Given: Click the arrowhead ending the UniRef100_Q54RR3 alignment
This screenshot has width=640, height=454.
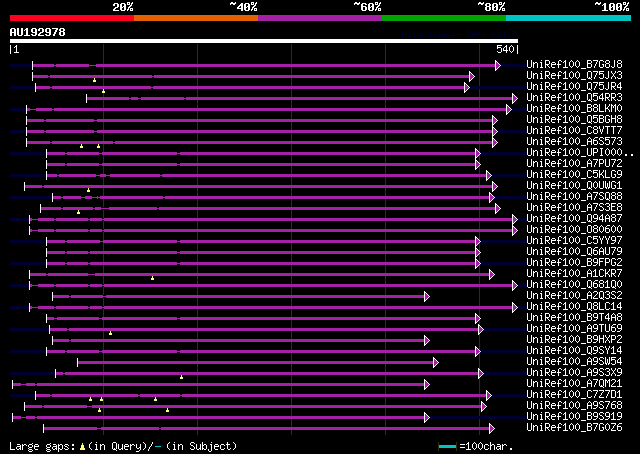Looking at the screenshot, I should pos(515,98).
